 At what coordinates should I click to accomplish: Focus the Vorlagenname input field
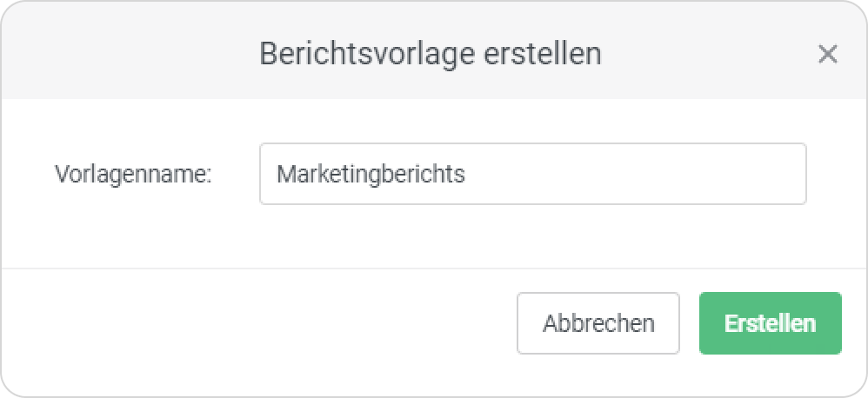[x=532, y=174]
